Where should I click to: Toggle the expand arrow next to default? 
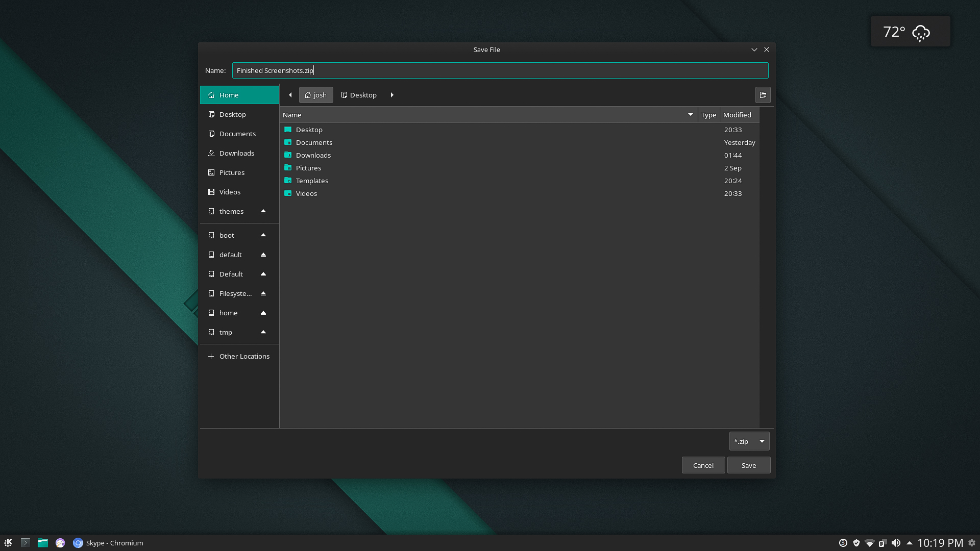pyautogui.click(x=263, y=254)
